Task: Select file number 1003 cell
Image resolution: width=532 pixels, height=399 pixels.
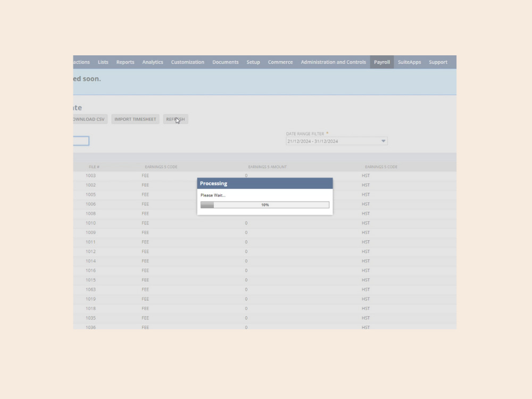Action: pos(90,176)
